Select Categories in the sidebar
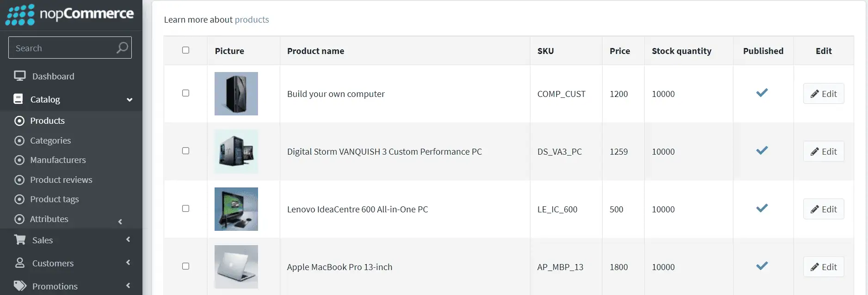 click(x=50, y=140)
